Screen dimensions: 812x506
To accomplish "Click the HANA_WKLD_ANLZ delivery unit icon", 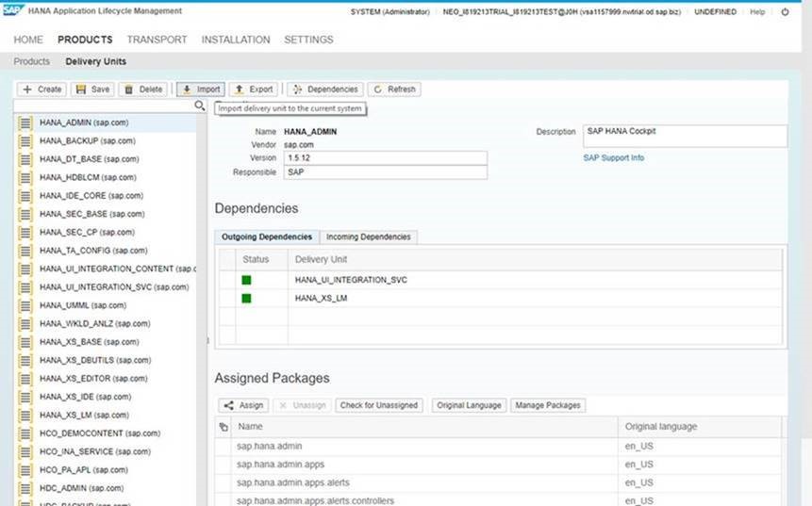I will (25, 324).
